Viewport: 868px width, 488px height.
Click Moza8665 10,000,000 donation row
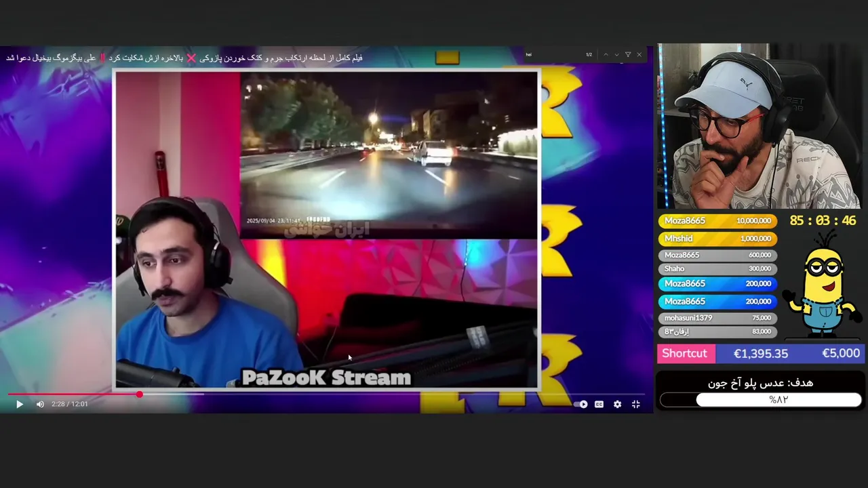717,220
